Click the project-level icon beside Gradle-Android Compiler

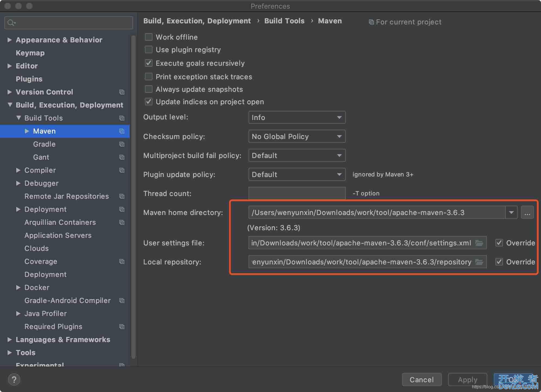122,301
